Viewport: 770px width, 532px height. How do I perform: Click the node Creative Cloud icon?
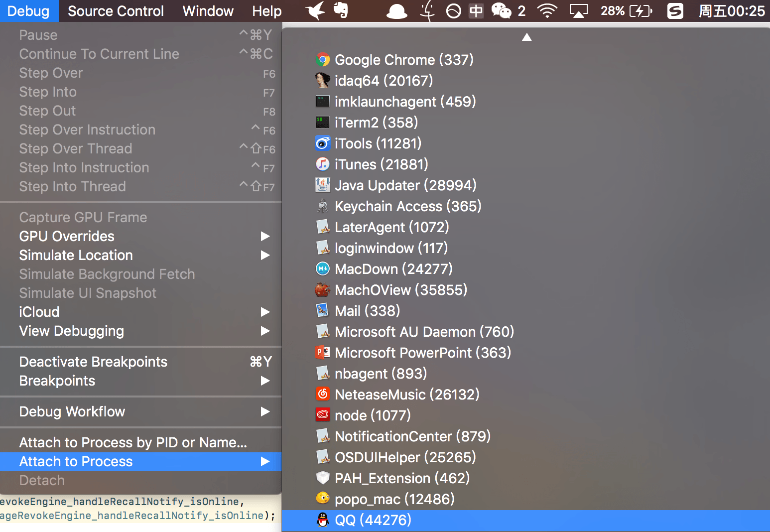323,415
